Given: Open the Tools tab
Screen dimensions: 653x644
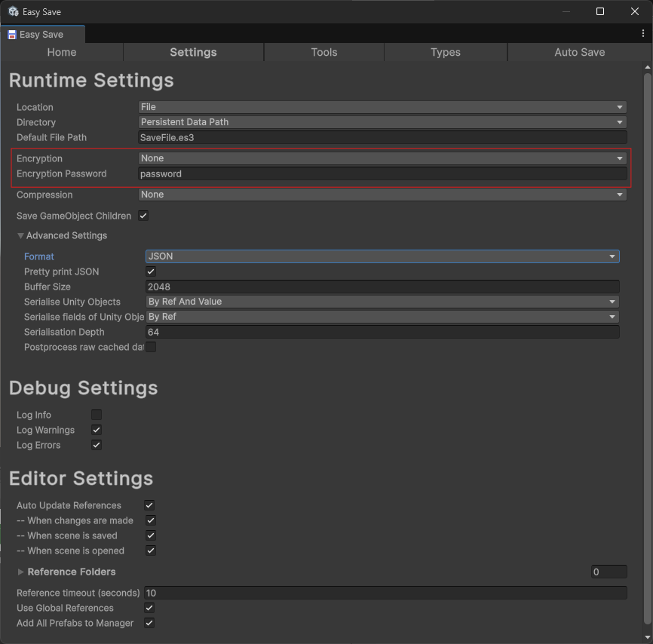Looking at the screenshot, I should tap(323, 52).
